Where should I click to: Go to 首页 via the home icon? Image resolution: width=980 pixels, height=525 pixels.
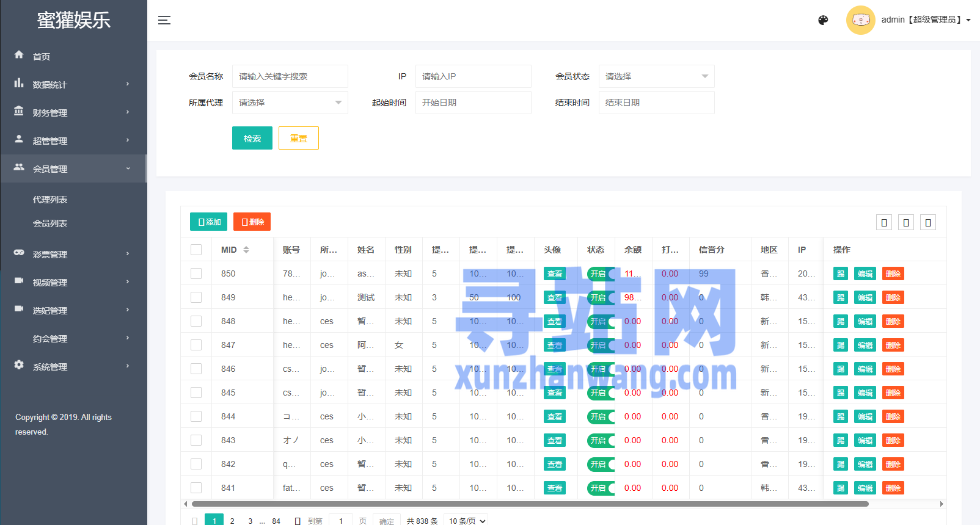coord(19,55)
